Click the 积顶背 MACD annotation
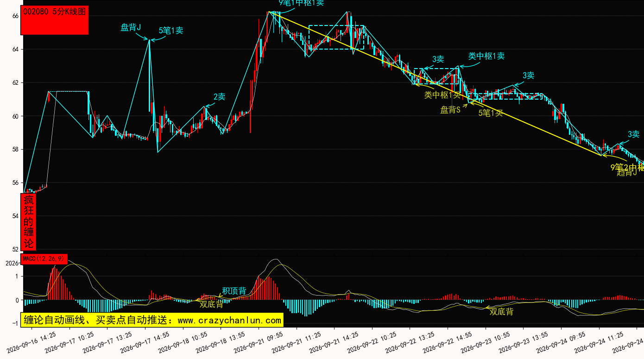The width and height of the screenshot is (644, 359). 234,291
